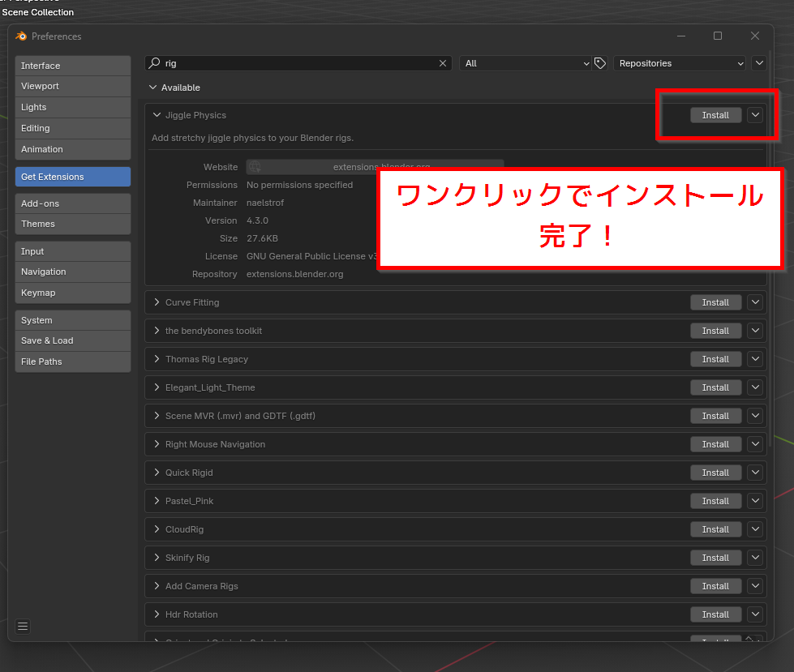Click the globe icon on Website button

point(255,167)
